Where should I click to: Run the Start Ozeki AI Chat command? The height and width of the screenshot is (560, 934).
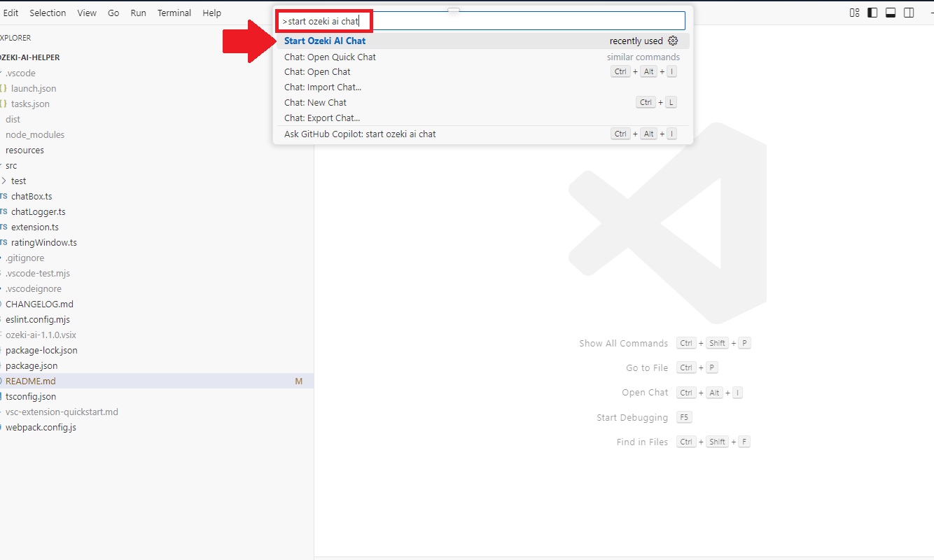click(x=483, y=41)
